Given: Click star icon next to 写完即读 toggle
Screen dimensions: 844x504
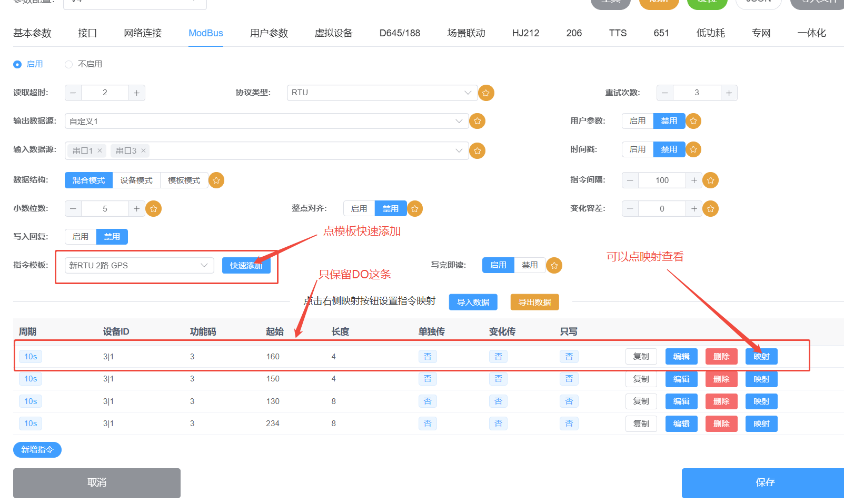Looking at the screenshot, I should 554,266.
